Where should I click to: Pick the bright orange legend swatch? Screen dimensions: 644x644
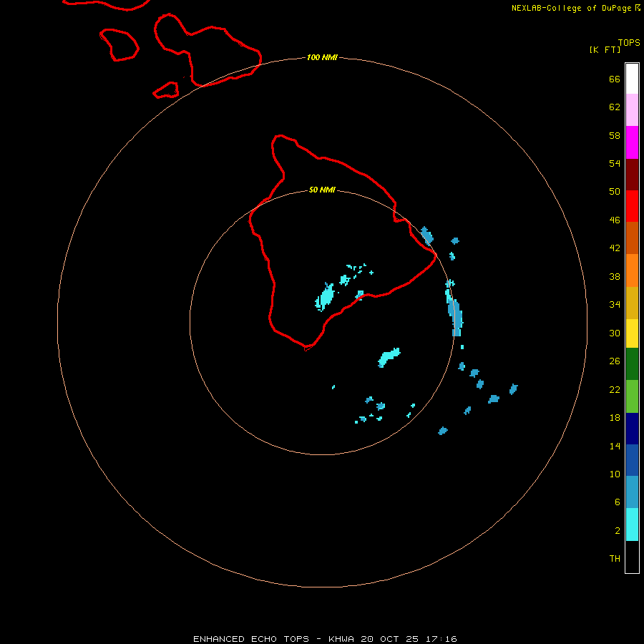pos(632,270)
